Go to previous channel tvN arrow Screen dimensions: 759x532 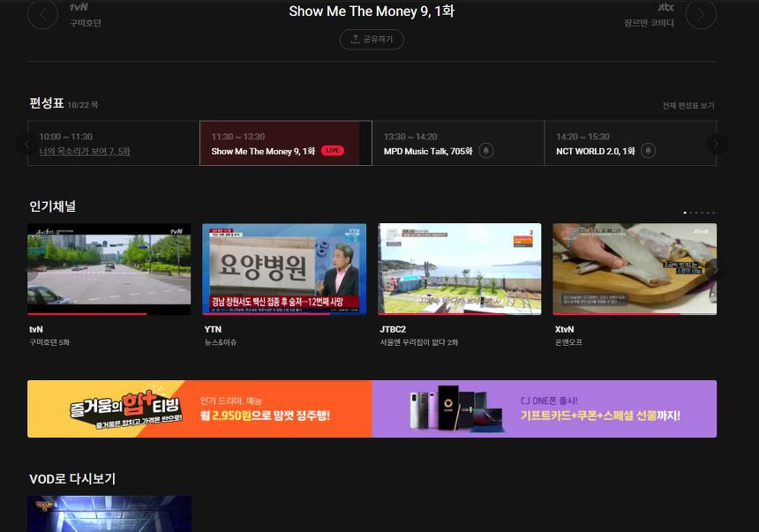pos(42,14)
